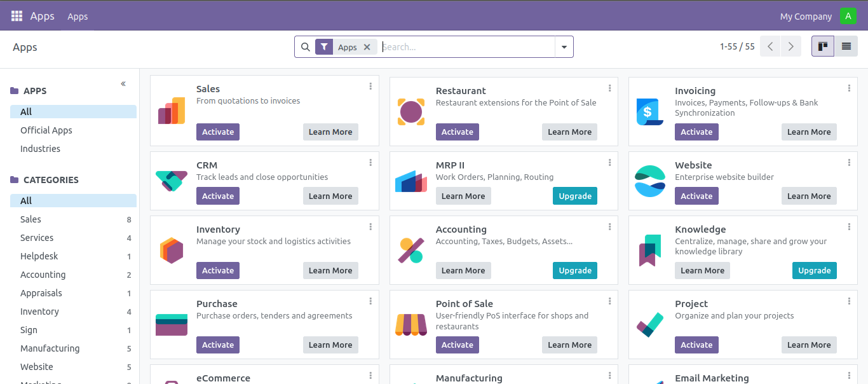
Task: Open the Restaurant card kebab menu
Action: point(610,88)
